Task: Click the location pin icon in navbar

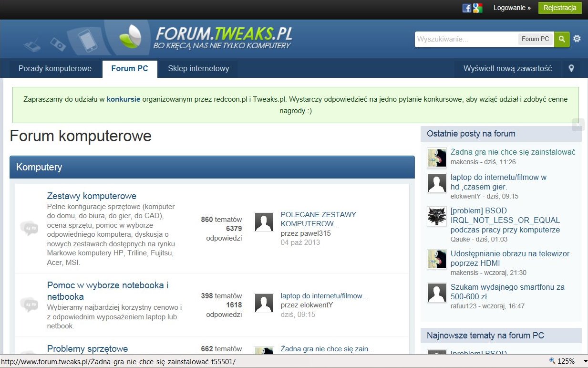Action: click(x=571, y=68)
